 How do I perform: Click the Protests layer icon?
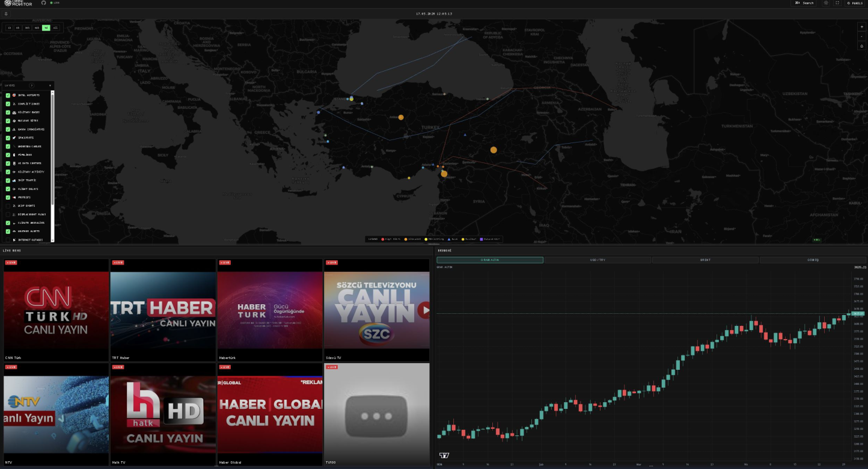pyautogui.click(x=14, y=197)
